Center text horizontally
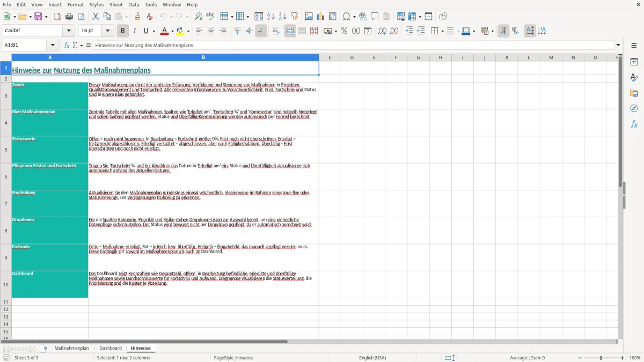 211,31
